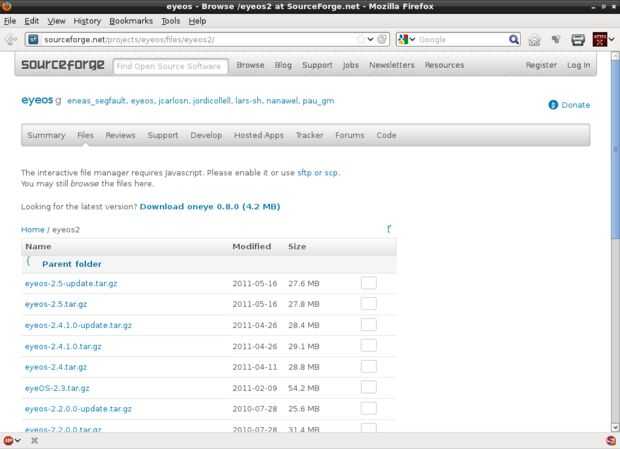The height and width of the screenshot is (449, 620).
Task: Click in the Find Open Source Software field
Action: click(170, 66)
